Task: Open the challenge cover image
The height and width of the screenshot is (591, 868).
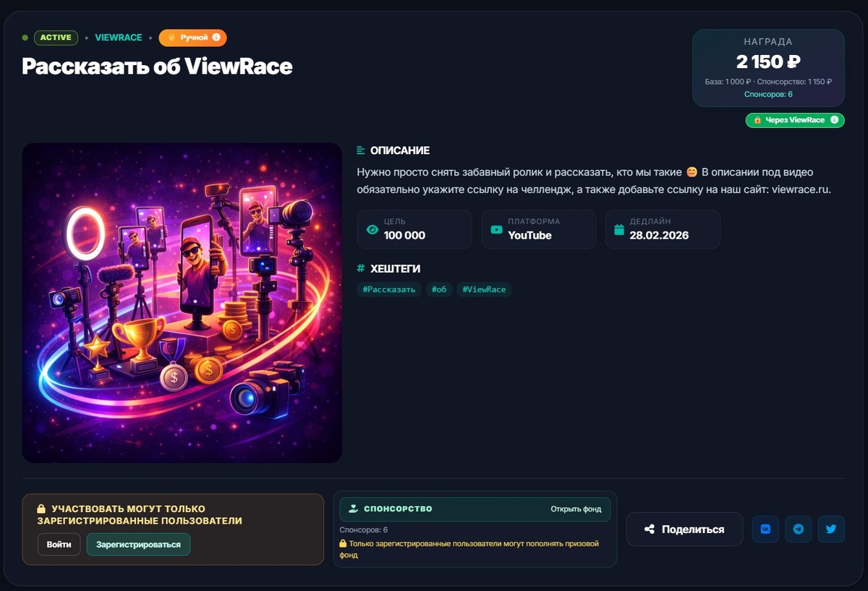Action: [182, 302]
